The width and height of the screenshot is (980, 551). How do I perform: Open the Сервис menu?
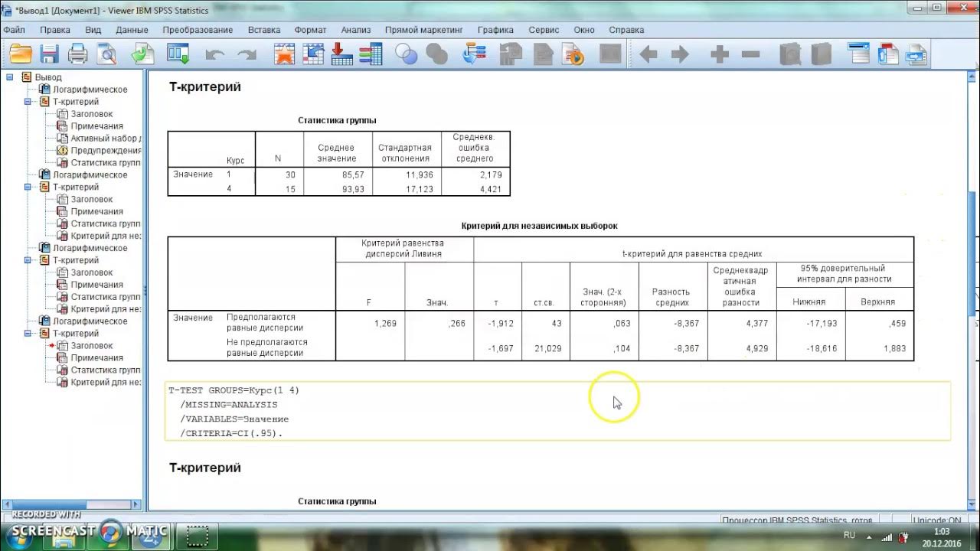coord(544,30)
